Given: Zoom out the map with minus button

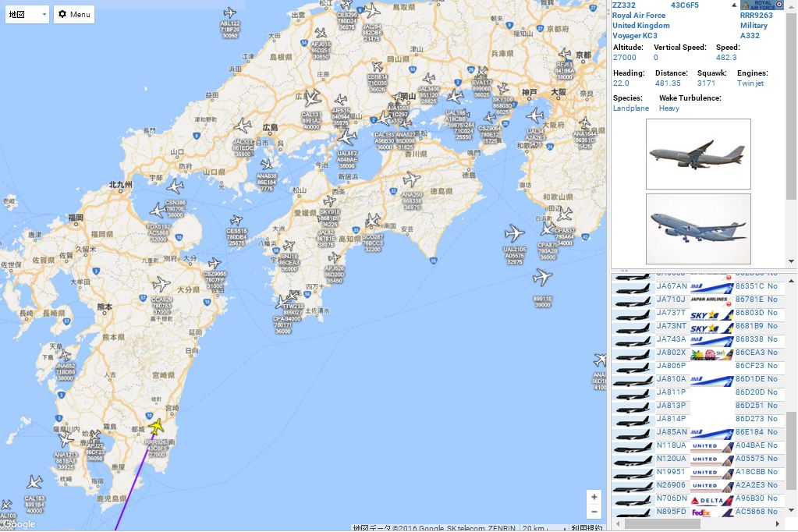Looking at the screenshot, I should pos(594,511).
